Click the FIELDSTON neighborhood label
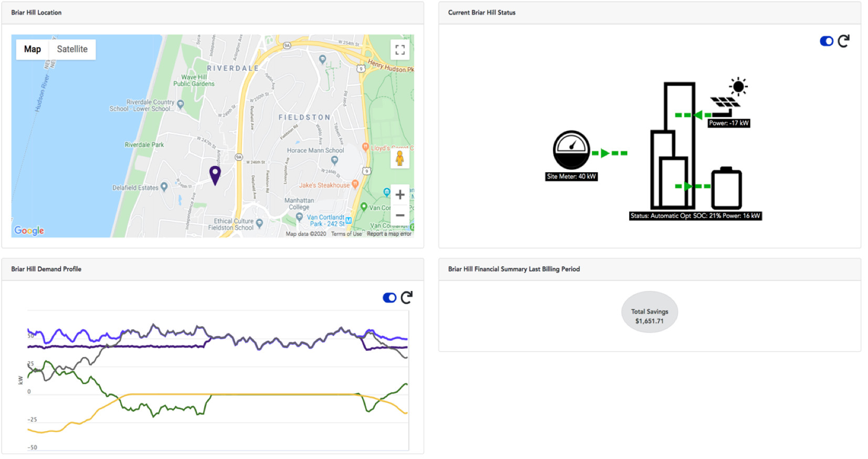Viewport: 868px width, 459px height. coord(305,118)
